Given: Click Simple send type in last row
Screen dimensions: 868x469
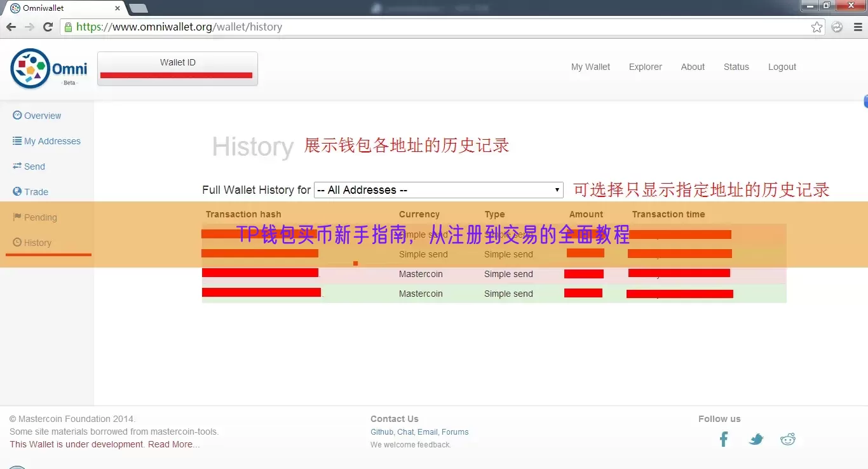Looking at the screenshot, I should [x=508, y=294].
